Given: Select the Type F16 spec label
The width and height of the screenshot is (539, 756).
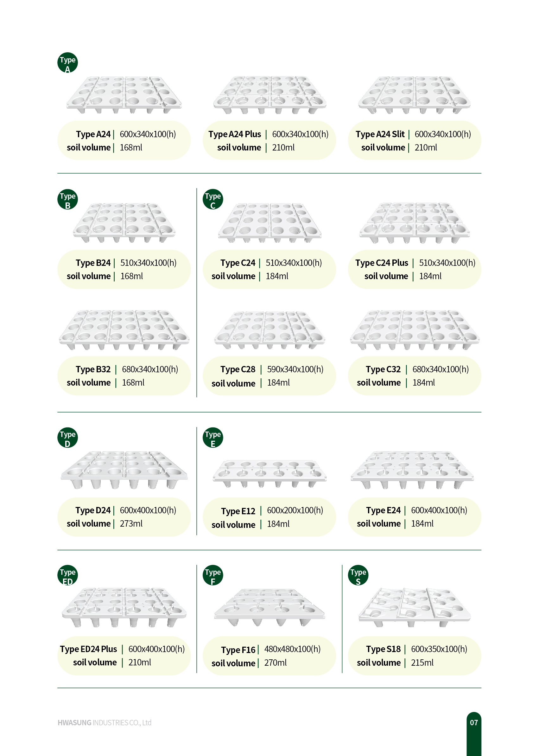Looking at the screenshot, I should (x=269, y=656).
